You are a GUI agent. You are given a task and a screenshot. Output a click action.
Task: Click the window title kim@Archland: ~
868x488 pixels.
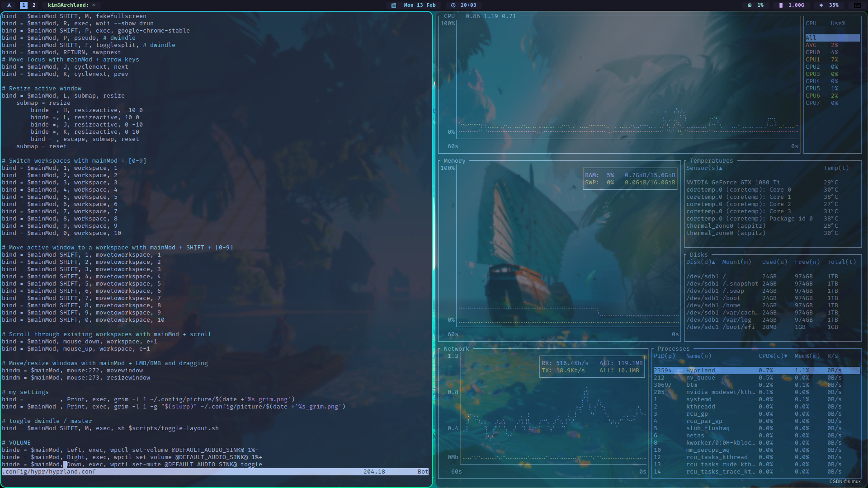tap(71, 5)
